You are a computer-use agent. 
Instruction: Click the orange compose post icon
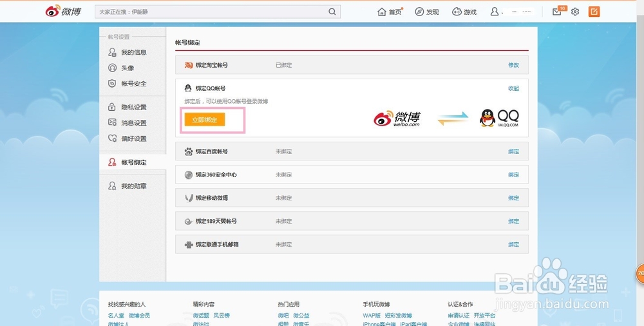pos(594,12)
